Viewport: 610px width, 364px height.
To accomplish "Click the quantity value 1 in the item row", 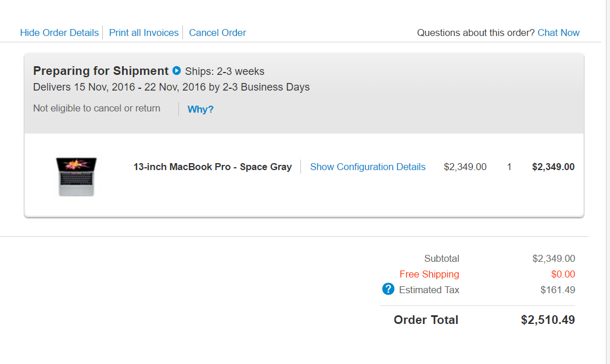I will [x=509, y=167].
